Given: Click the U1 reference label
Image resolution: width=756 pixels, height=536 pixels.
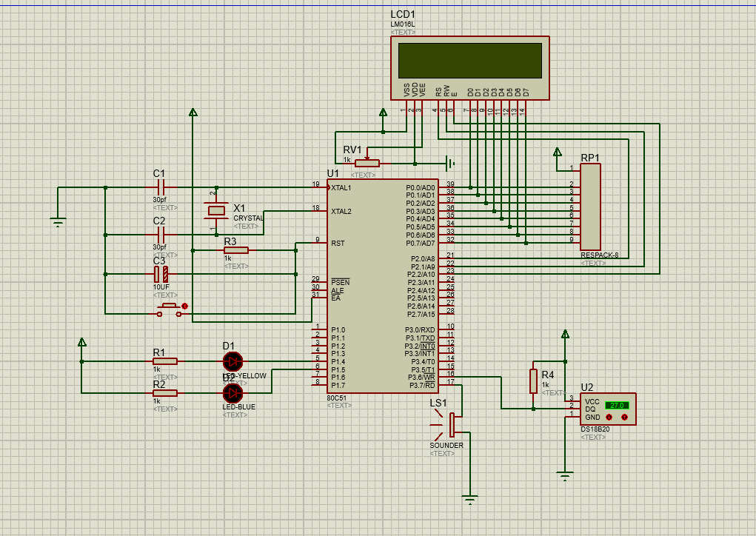Looking at the screenshot, I should (333, 173).
